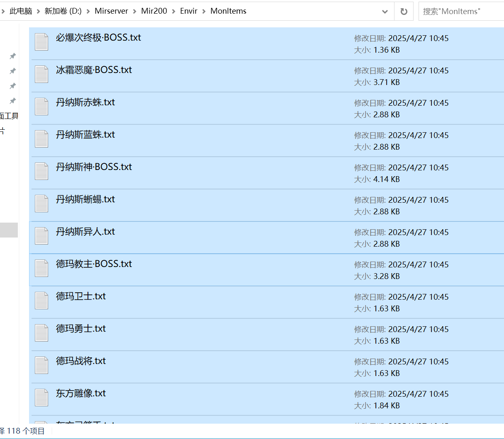Click the sidebar item ending in 工具

(x=9, y=116)
